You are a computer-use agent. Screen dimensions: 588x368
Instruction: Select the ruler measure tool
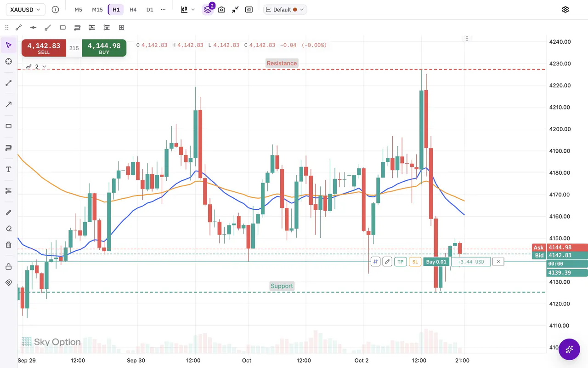(8, 213)
